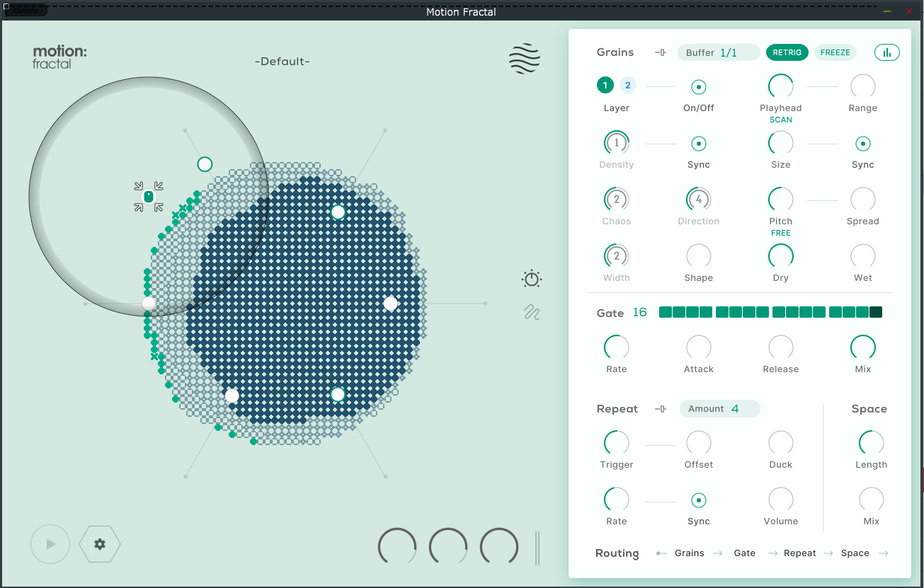
Task: Select Space in the Routing chain
Action: pos(855,553)
